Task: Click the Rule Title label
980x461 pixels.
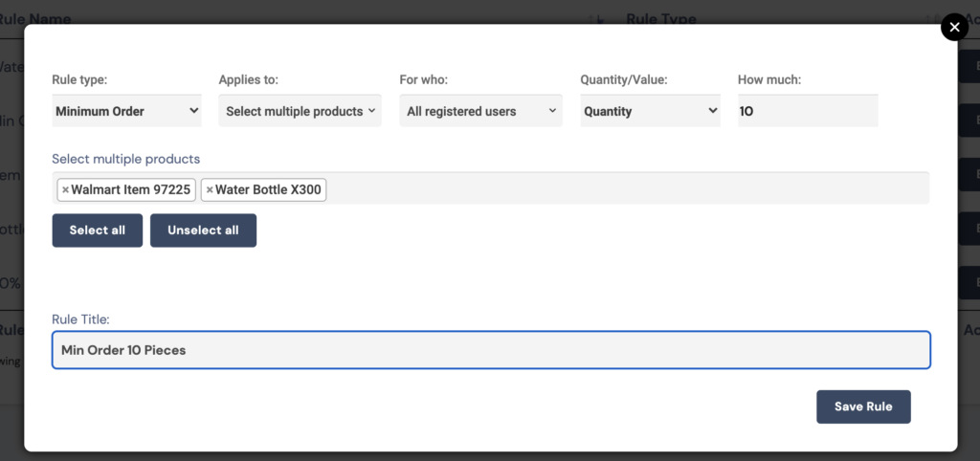Action: pos(80,319)
